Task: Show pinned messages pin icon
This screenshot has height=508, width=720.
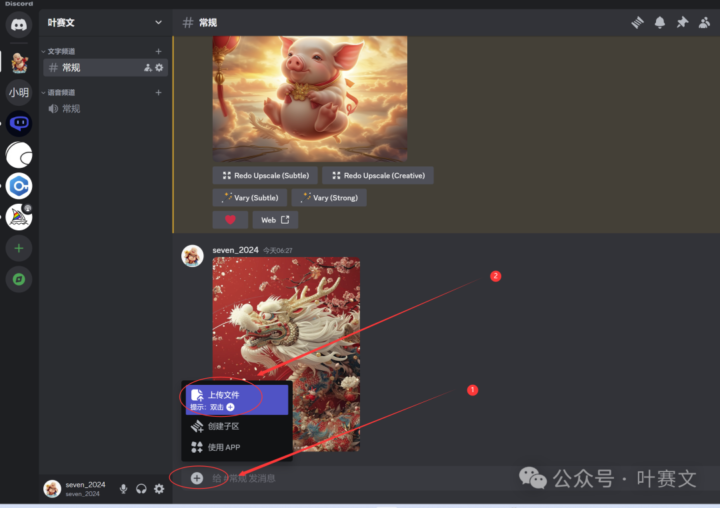Action: pyautogui.click(x=682, y=22)
